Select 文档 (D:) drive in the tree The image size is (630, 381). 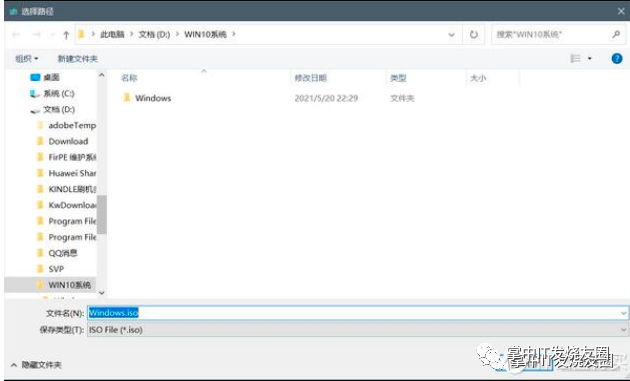point(59,109)
